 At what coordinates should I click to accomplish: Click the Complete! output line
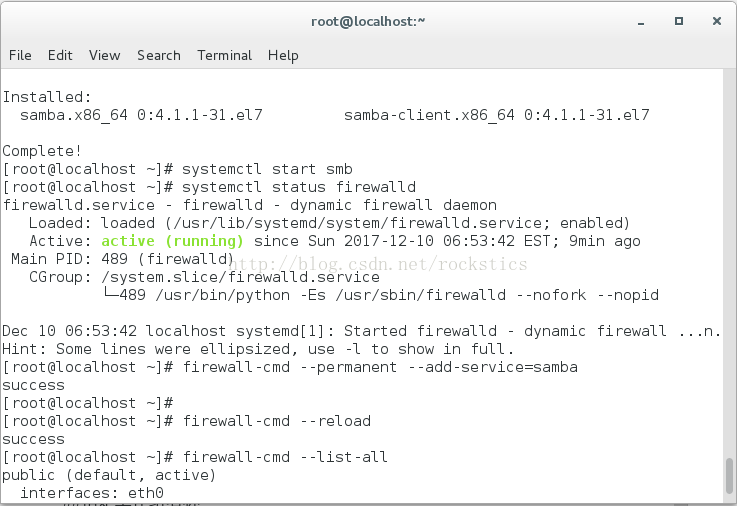point(42,151)
